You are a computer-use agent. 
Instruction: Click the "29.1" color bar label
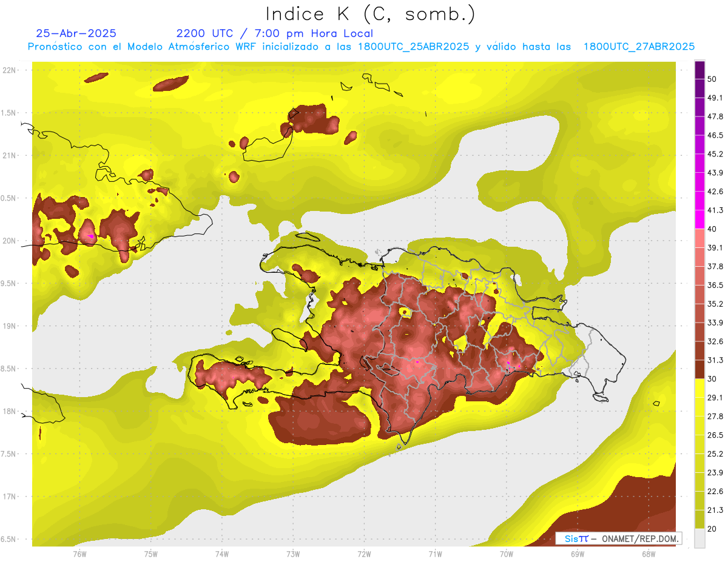(x=715, y=398)
